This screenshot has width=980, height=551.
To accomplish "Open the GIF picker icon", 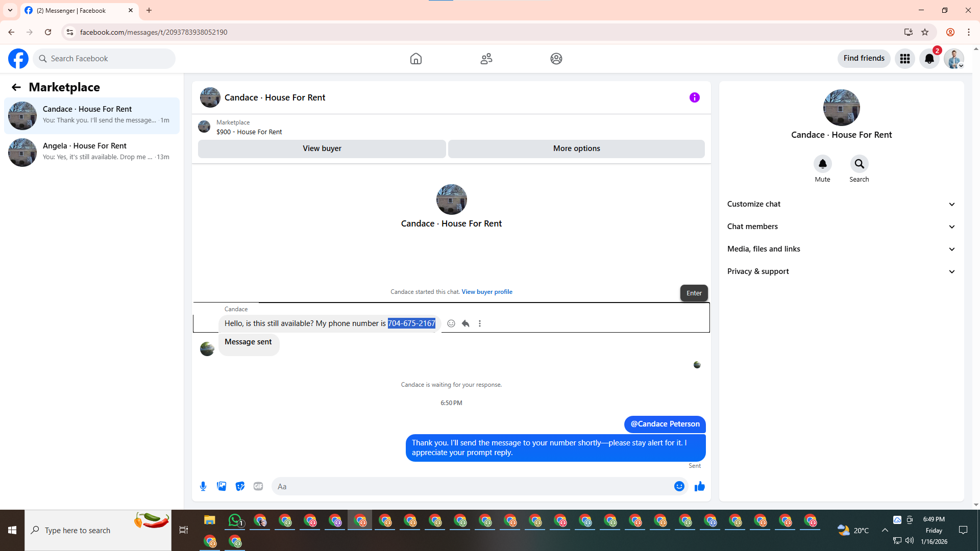I will point(258,486).
